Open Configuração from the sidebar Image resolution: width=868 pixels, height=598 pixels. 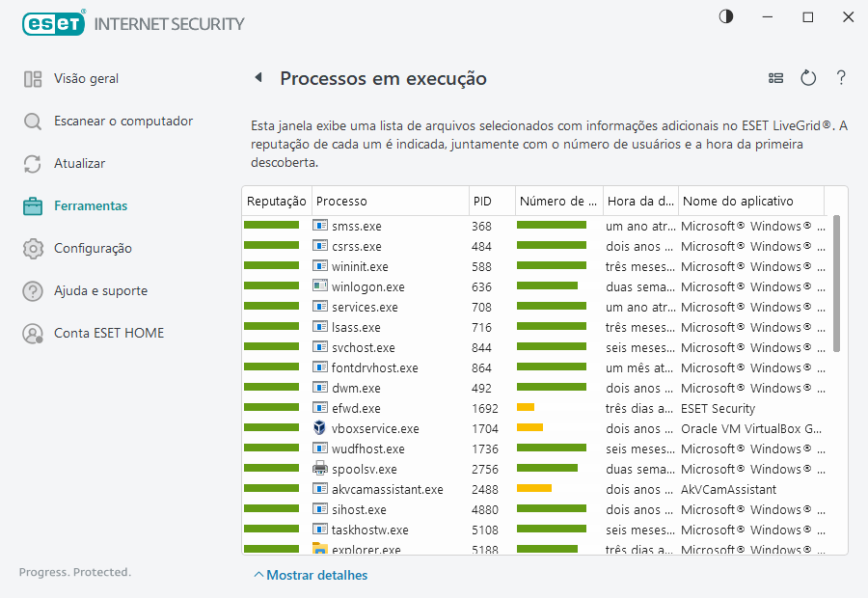[93, 249]
